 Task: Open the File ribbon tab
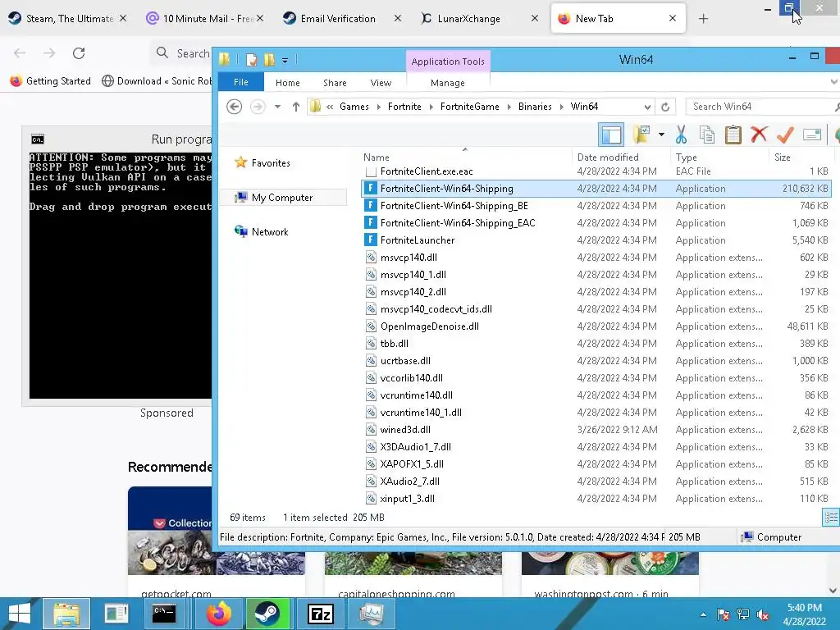(241, 82)
